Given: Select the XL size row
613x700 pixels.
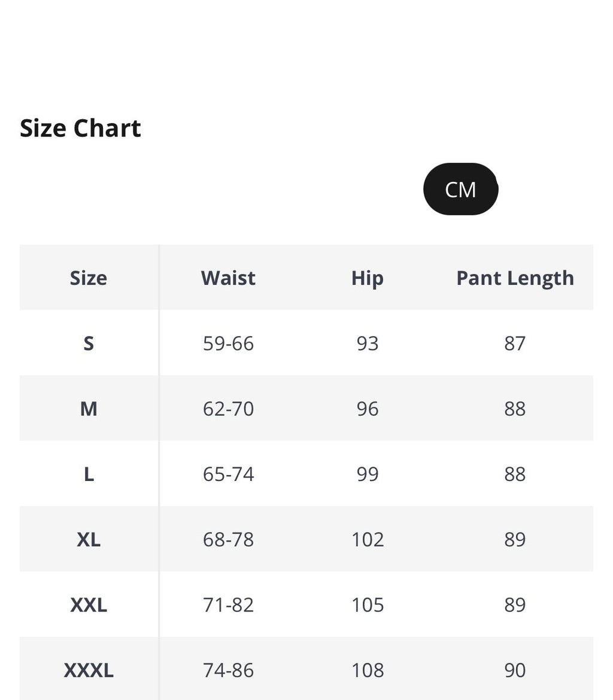Looking at the screenshot, I should point(88,539).
